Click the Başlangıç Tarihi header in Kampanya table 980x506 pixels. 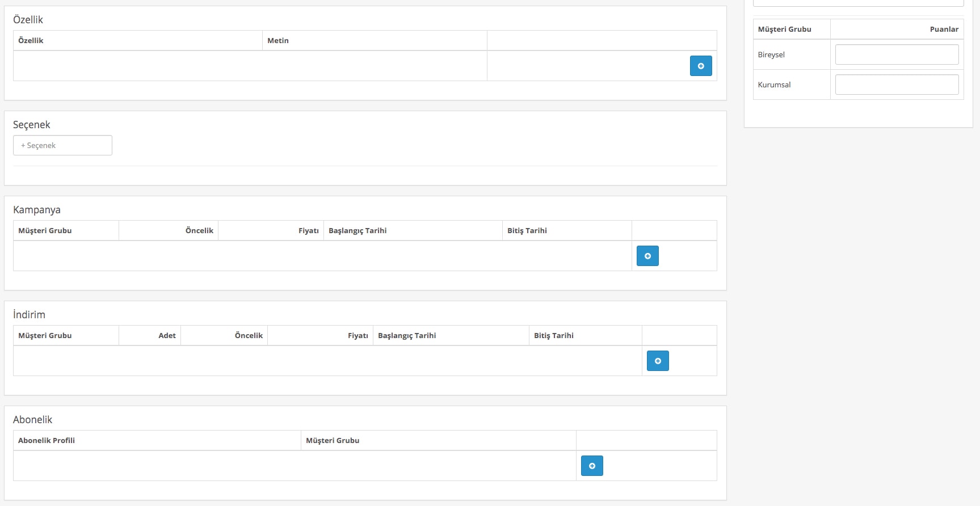357,230
